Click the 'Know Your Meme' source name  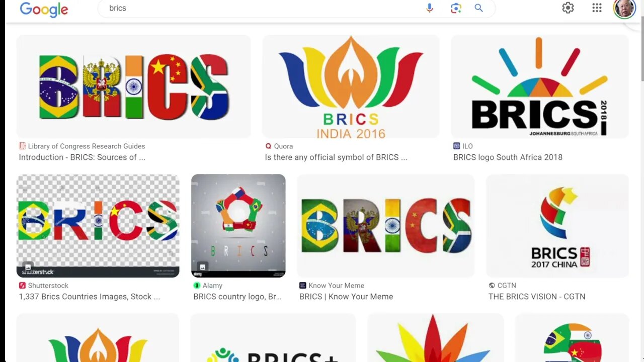336,285
